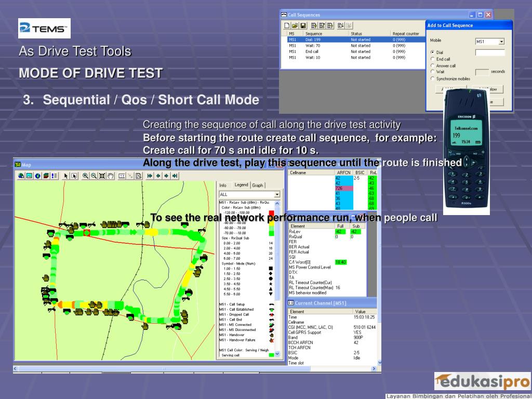This screenshot has height=399, width=532.
Task: Click the horizontal scrollbar left arrow
Action: (15, 368)
